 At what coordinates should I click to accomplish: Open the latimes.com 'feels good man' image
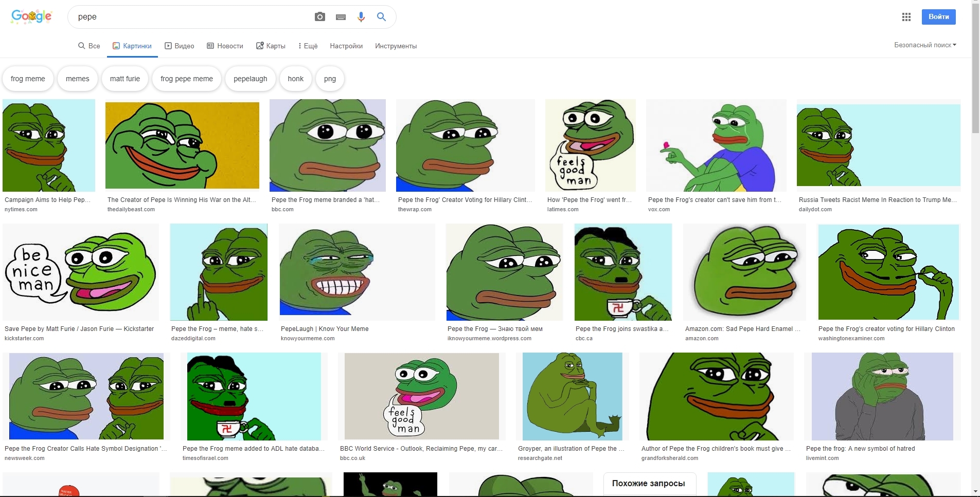tap(591, 145)
